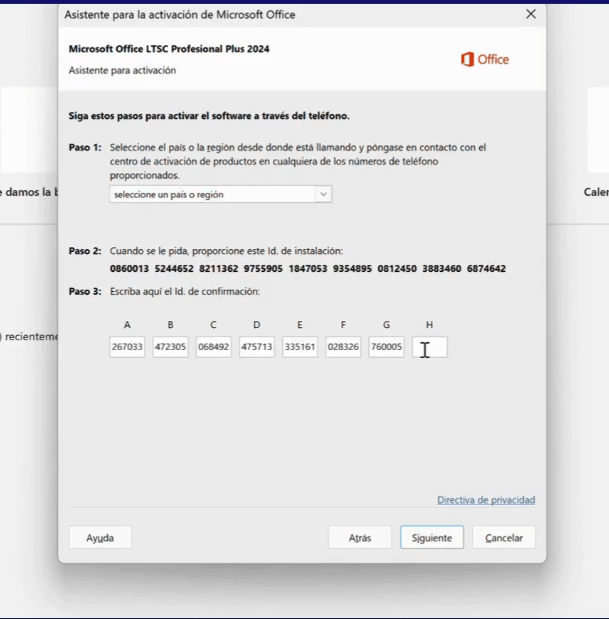Viewport: 609px width, 619px height.
Task: Go back with the Atrás button
Action: tap(360, 538)
